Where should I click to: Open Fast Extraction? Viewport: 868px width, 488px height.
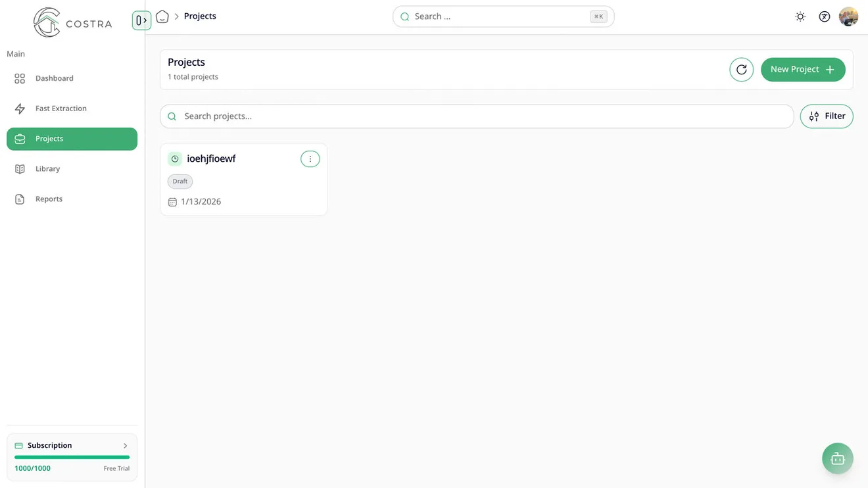(72, 109)
